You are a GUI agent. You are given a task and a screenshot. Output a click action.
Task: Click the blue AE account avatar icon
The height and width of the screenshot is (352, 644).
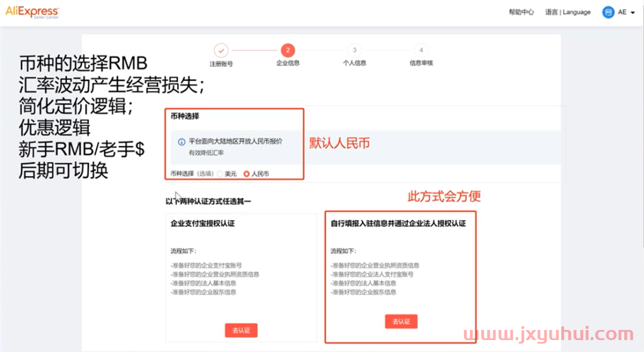pos(608,13)
